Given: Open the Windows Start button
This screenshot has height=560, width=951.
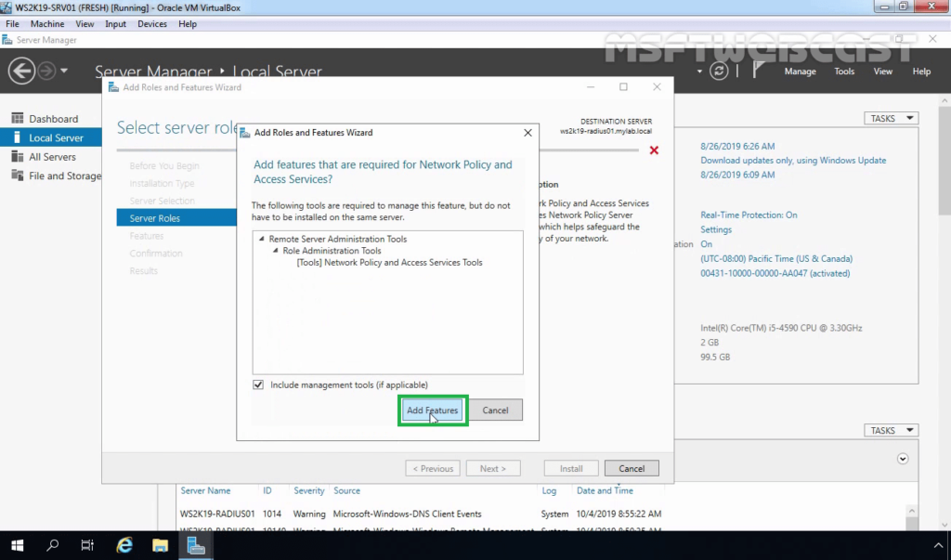Looking at the screenshot, I should 17,545.
